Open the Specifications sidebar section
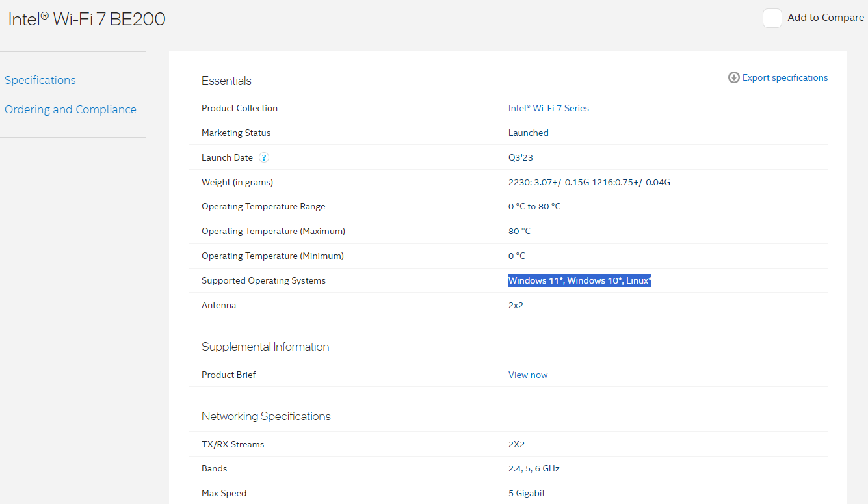868x504 pixels. click(40, 80)
